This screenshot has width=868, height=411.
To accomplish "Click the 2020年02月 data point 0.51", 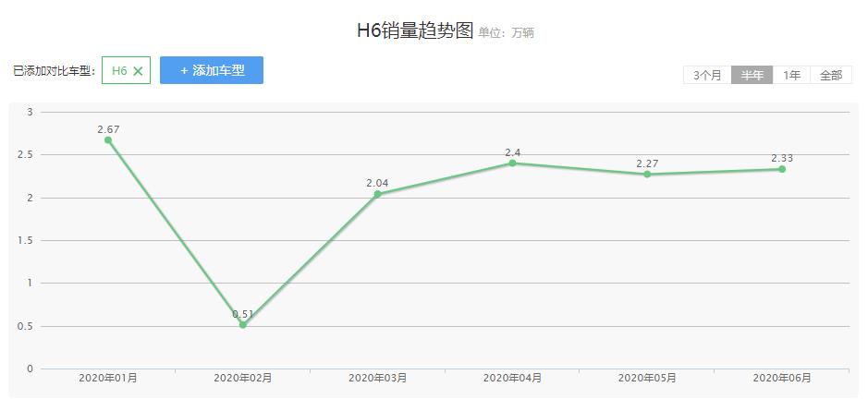I will (x=242, y=325).
